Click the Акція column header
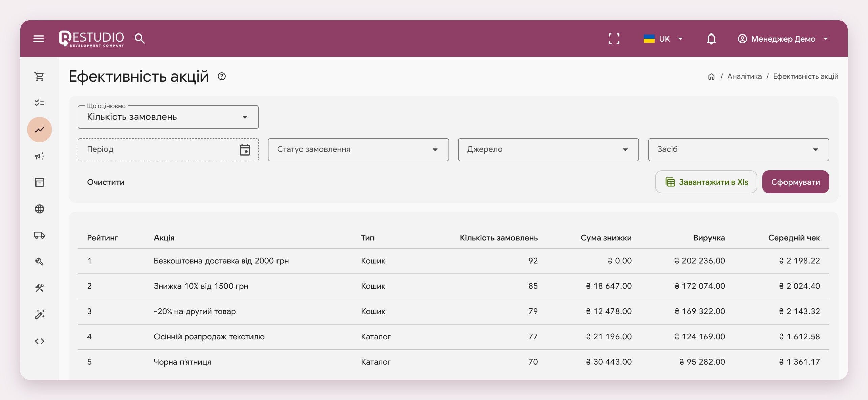Screen dimensions: 868x400 coord(164,238)
